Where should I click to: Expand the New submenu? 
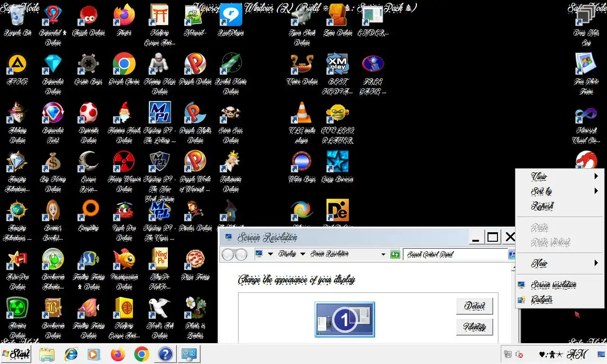tap(560, 263)
